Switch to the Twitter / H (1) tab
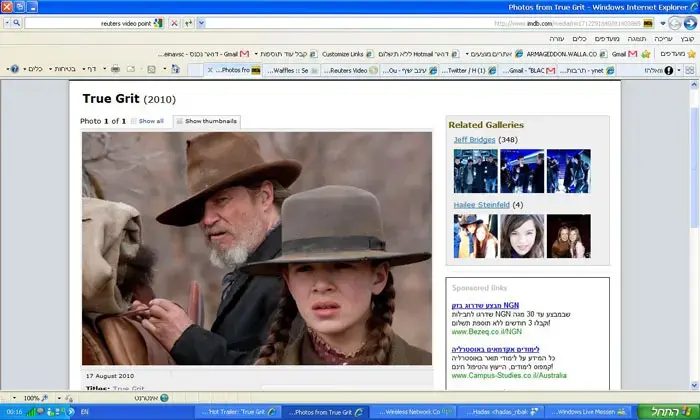 468,71
